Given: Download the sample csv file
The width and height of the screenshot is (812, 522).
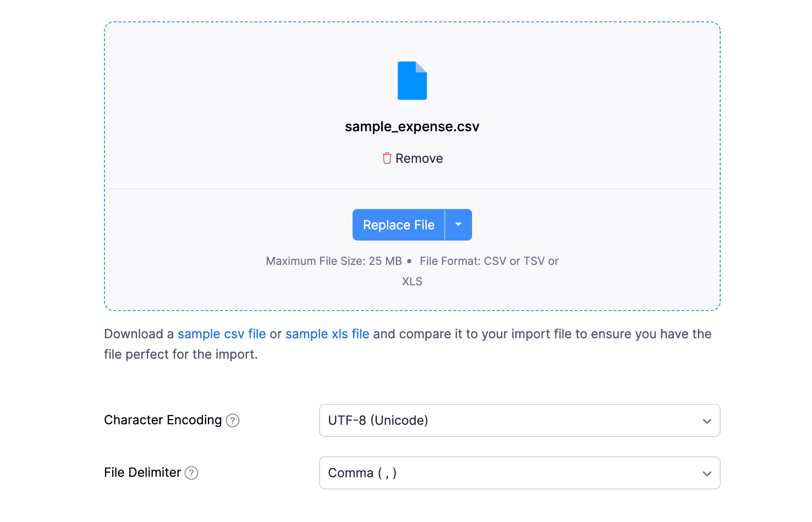Looking at the screenshot, I should pyautogui.click(x=221, y=334).
